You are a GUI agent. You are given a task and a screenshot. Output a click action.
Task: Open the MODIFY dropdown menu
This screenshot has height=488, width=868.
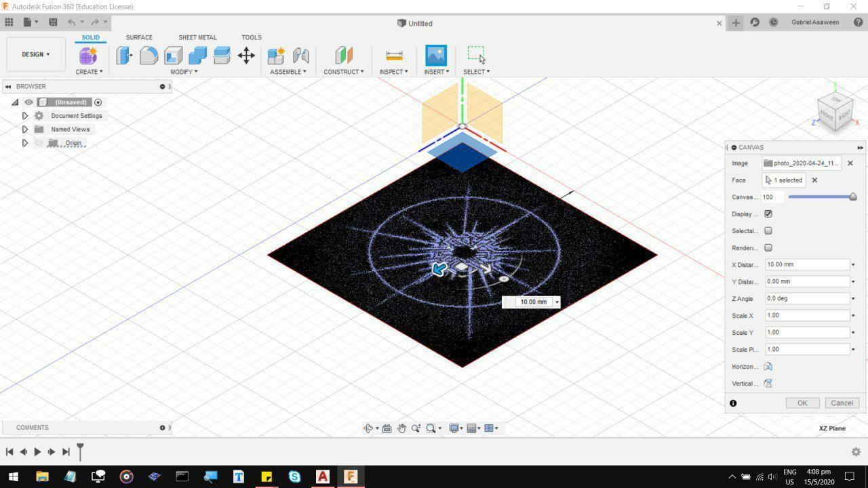coord(184,72)
